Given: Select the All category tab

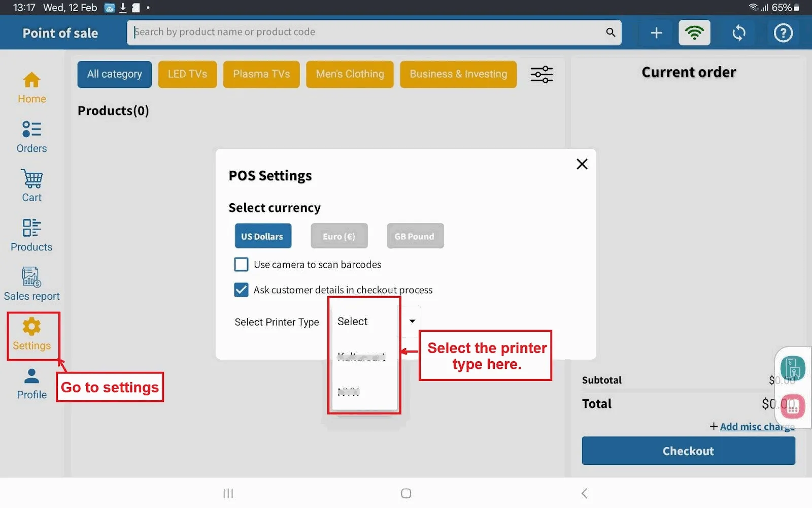Looking at the screenshot, I should coord(115,74).
